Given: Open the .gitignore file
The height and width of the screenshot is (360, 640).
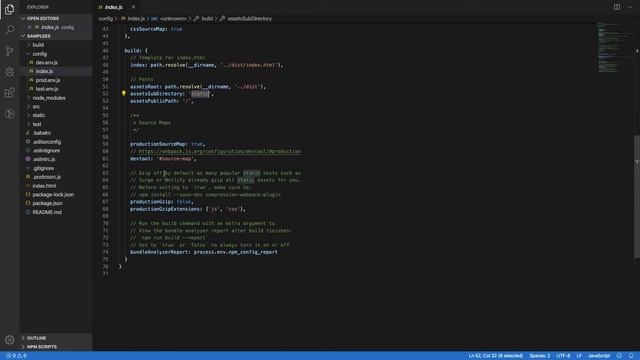Looking at the screenshot, I should click(43, 168).
